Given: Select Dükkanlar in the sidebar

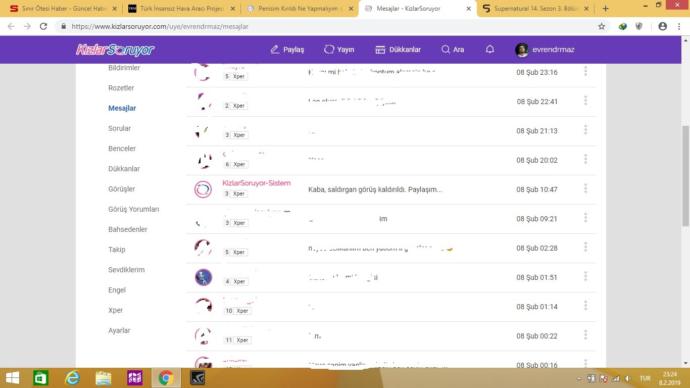Looking at the screenshot, I should (x=124, y=169).
